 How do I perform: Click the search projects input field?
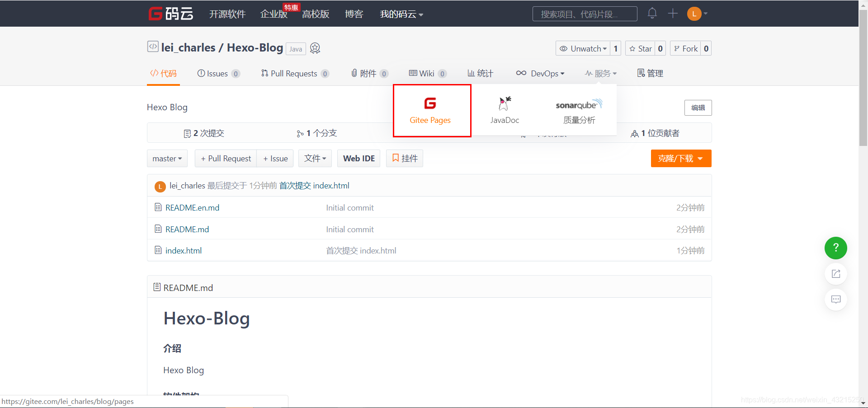(x=585, y=14)
